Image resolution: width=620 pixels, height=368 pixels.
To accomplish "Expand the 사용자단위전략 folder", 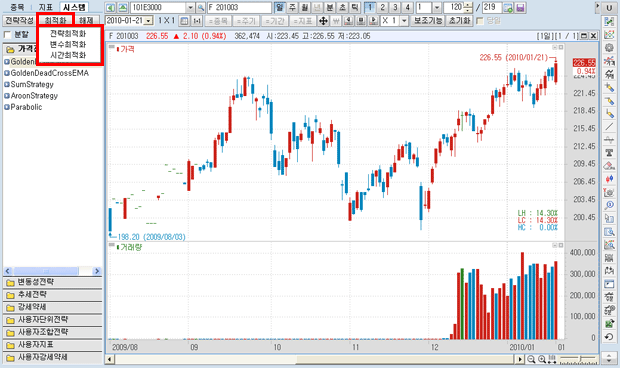I will [52, 320].
